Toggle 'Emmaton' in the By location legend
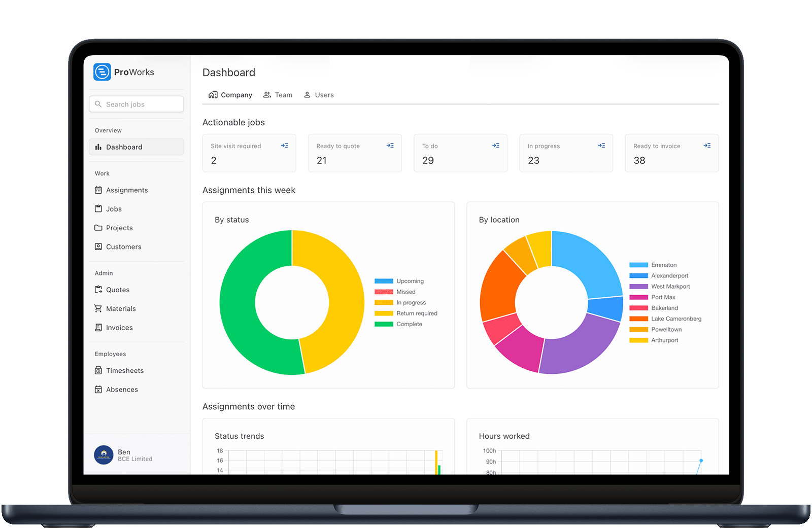Image resolution: width=812 pixels, height=529 pixels. [664, 265]
